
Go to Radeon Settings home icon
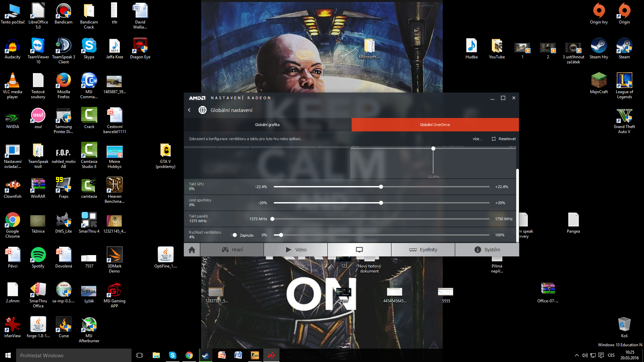192,250
